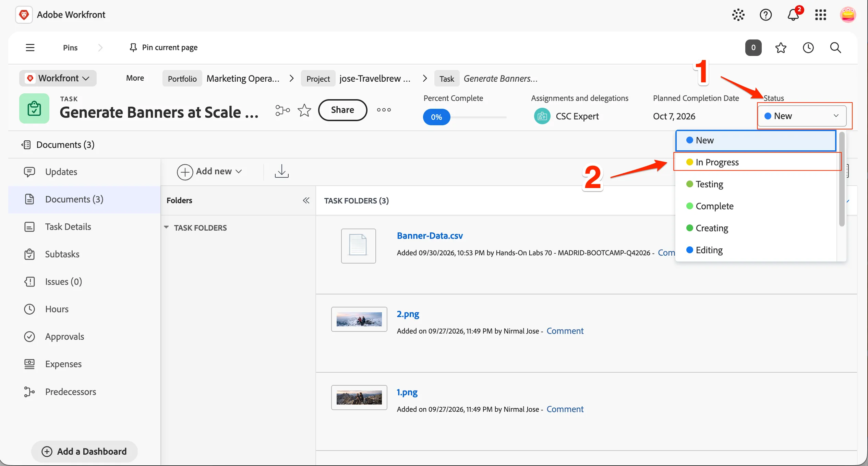Screen dimensions: 868x466
Task: Open the Approvals section
Action: tap(84, 336)
